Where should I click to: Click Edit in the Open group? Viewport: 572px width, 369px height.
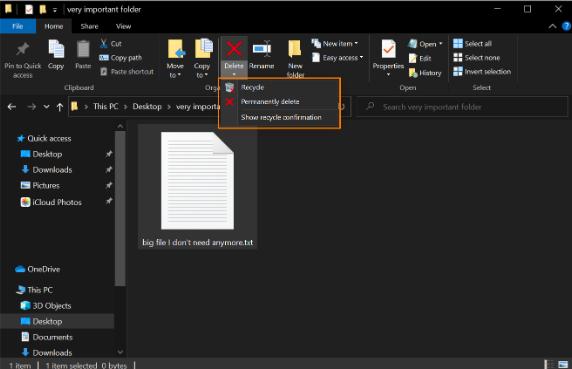pyautogui.click(x=420, y=58)
